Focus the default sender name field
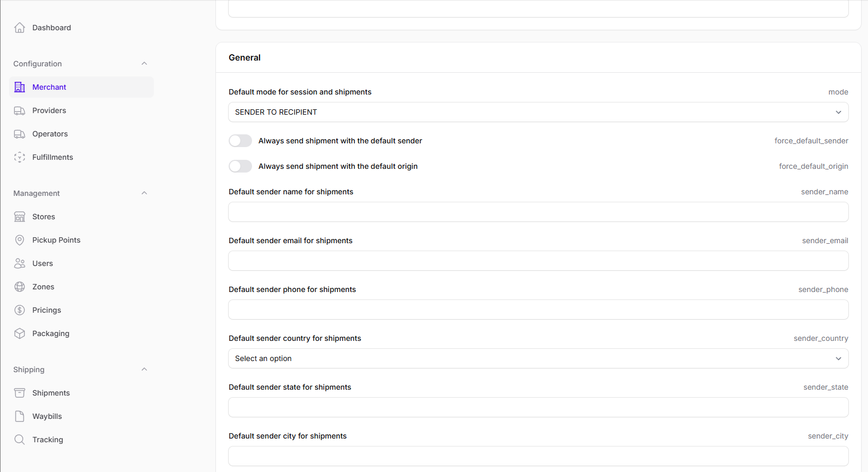The width and height of the screenshot is (868, 472). [x=538, y=212]
